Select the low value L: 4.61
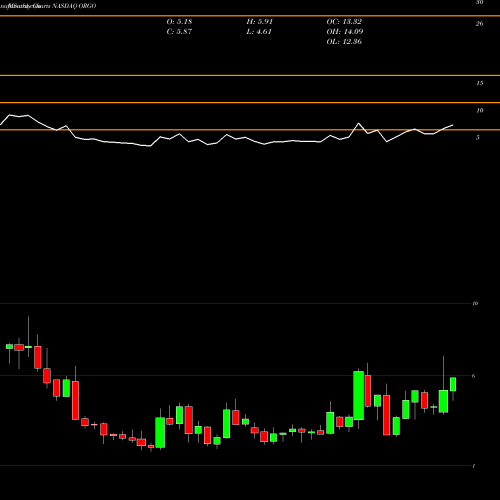500x500 pixels. tap(259, 32)
